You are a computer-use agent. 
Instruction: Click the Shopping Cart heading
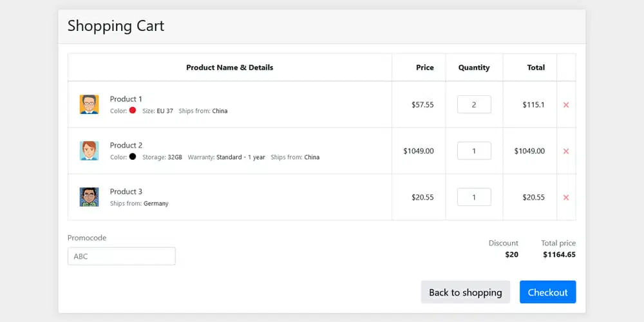click(116, 26)
